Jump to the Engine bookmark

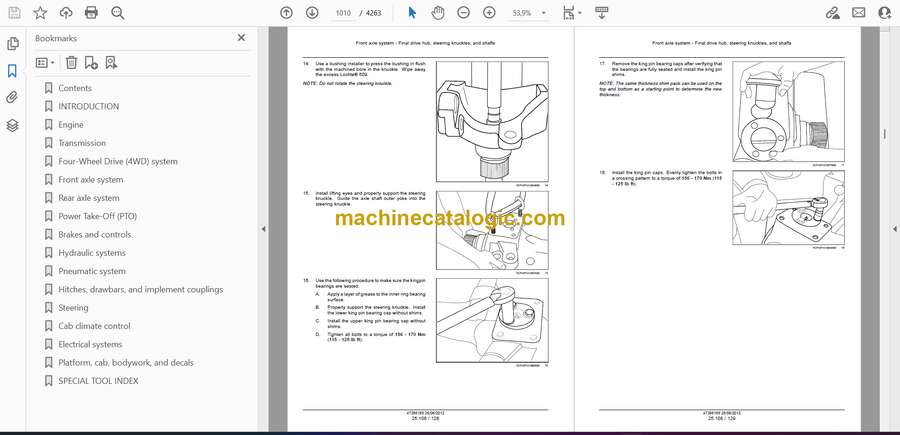click(71, 125)
